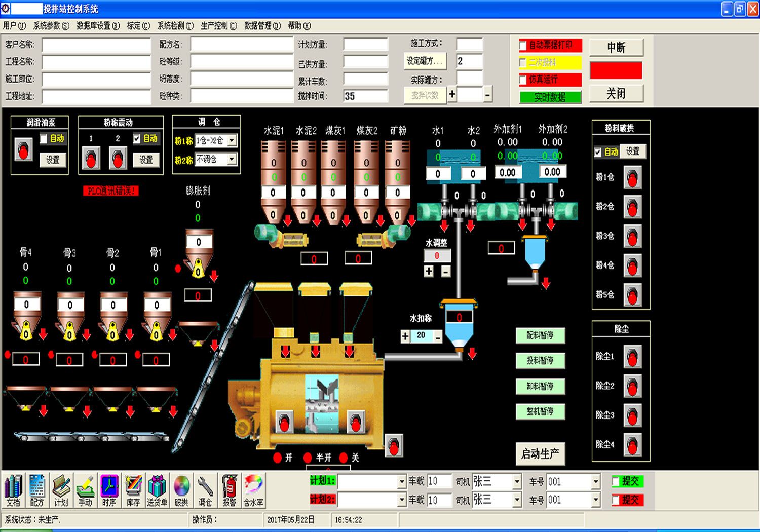
Task: Enable 自动票据打印 checkbox
Action: (523, 46)
